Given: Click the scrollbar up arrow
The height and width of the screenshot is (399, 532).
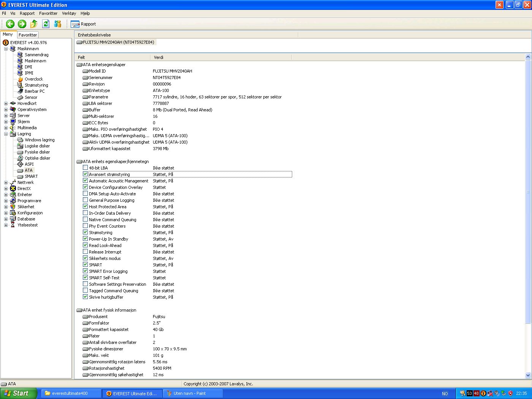Looking at the screenshot, I should (528, 57).
